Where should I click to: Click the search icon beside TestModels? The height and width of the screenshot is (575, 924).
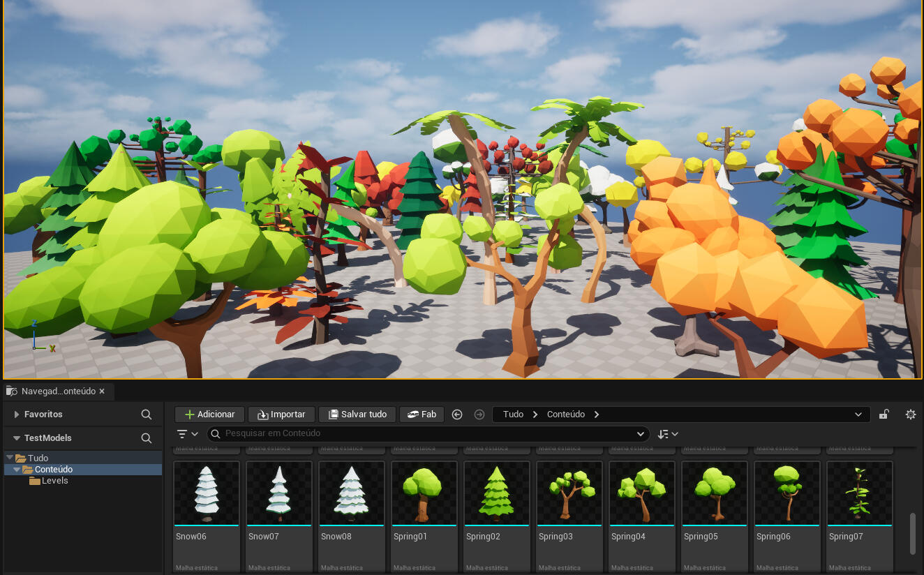point(146,439)
